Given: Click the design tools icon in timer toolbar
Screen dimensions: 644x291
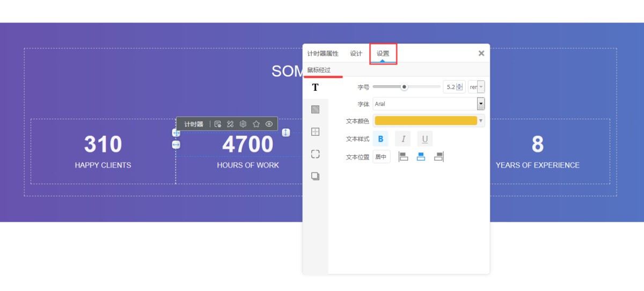Looking at the screenshot, I should coord(230,124).
